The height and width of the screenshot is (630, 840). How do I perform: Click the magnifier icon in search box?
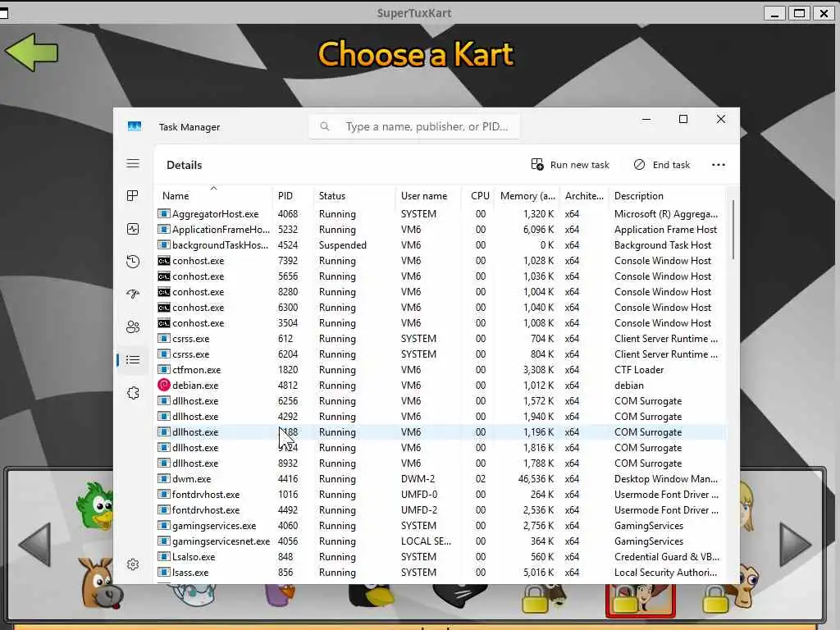pos(325,126)
